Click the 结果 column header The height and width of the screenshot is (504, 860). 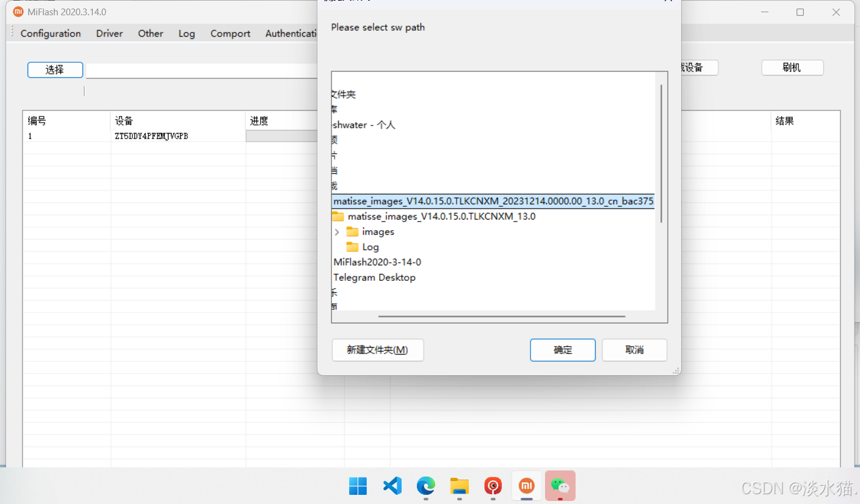pyautogui.click(x=806, y=121)
